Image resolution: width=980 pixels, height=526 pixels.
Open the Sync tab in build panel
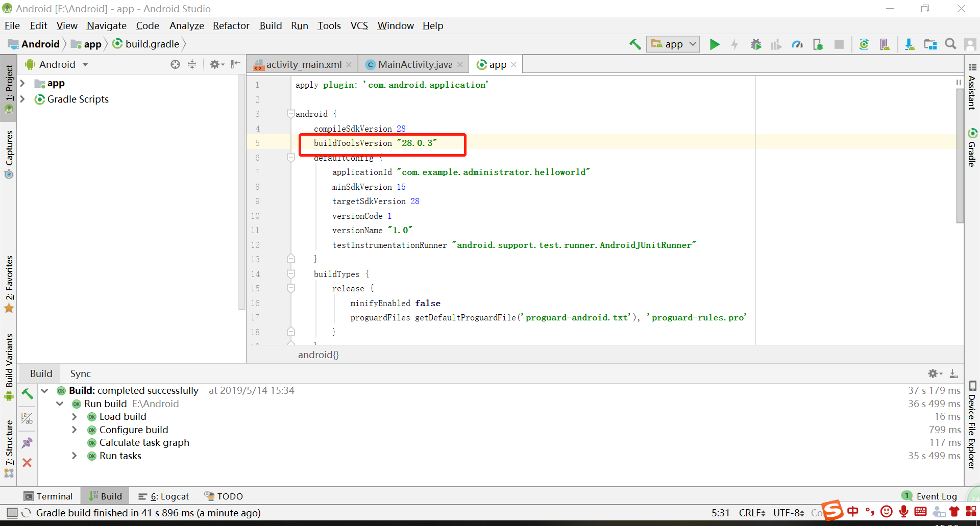pyautogui.click(x=80, y=373)
